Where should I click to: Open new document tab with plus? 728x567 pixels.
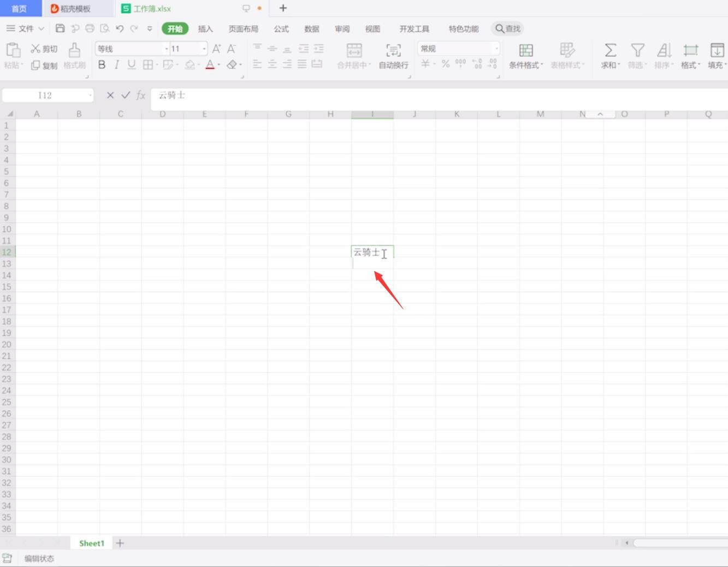pyautogui.click(x=283, y=8)
